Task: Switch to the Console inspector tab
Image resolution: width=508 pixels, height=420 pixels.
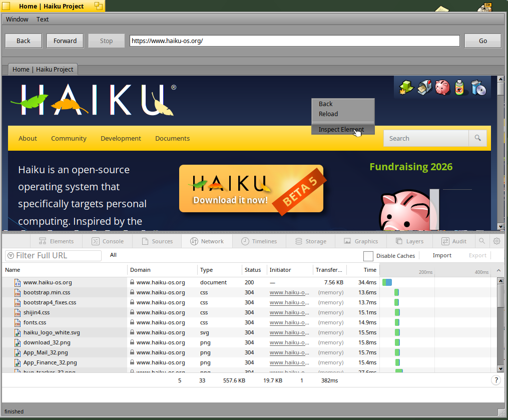Action: [108, 241]
